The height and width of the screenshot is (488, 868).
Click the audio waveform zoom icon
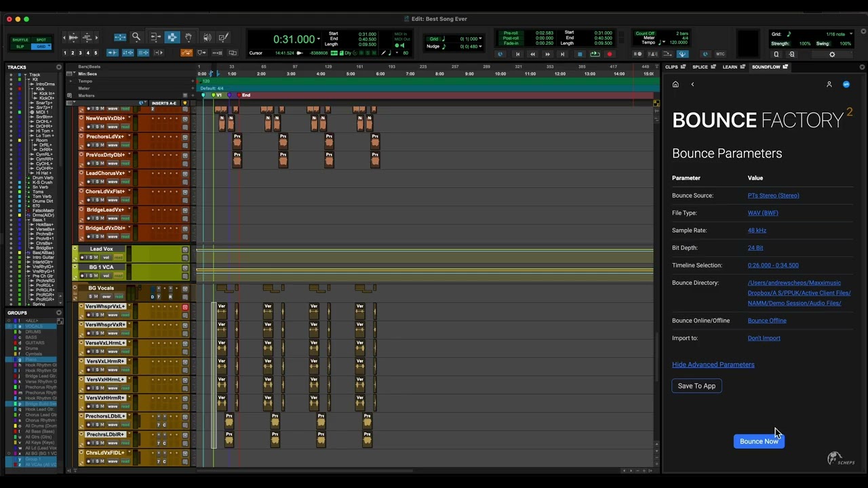[x=73, y=37]
